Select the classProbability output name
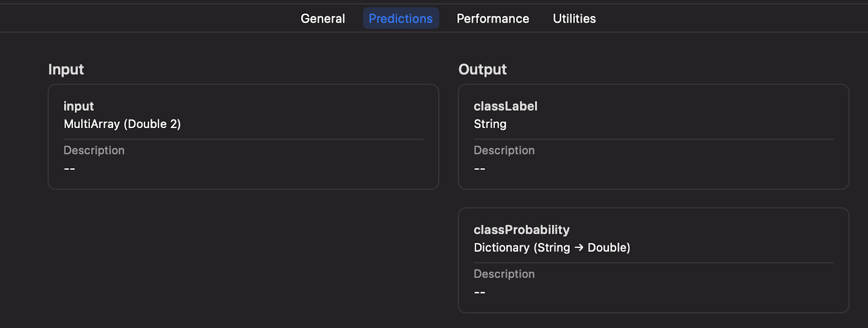The width and height of the screenshot is (868, 328). click(521, 230)
